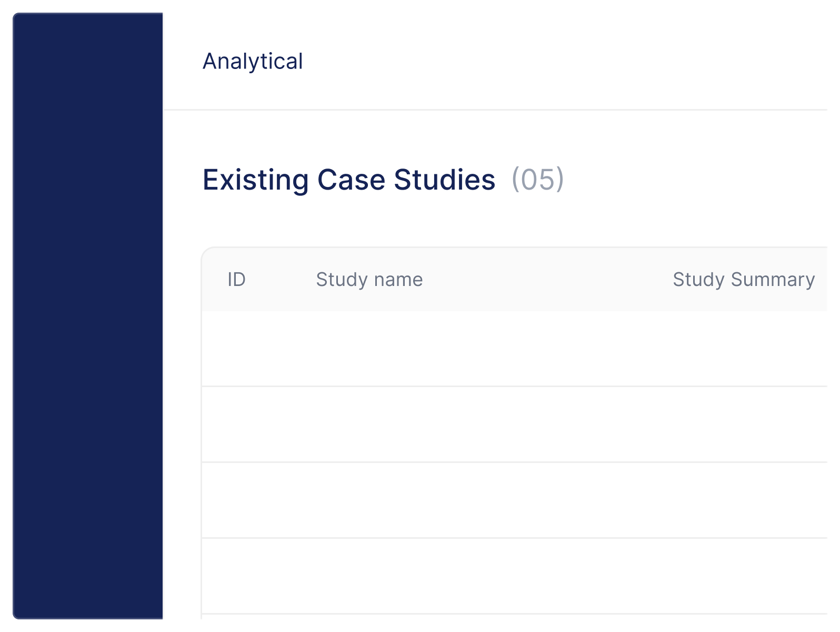Click the Analytical page title
Screen dimensions: 840x632
coord(253,62)
